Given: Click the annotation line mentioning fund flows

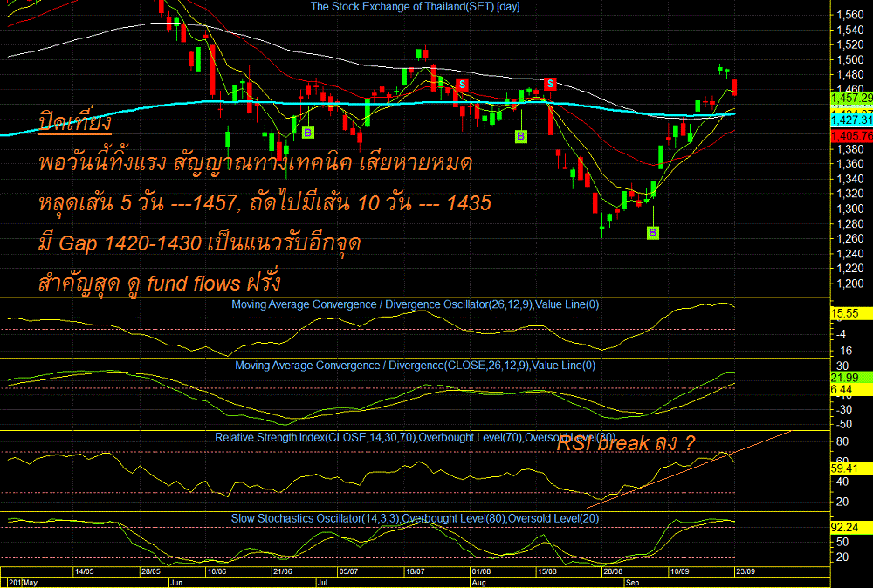Looking at the screenshot, I should [160, 284].
